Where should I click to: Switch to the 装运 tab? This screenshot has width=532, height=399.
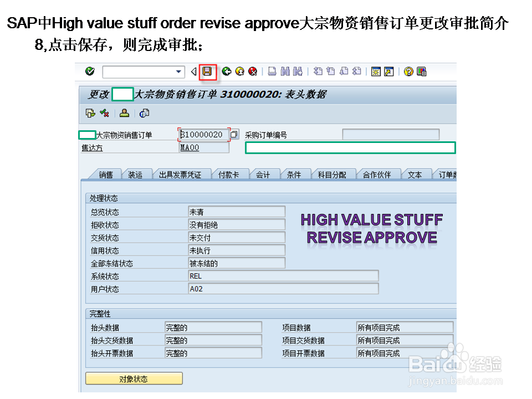pos(135,175)
